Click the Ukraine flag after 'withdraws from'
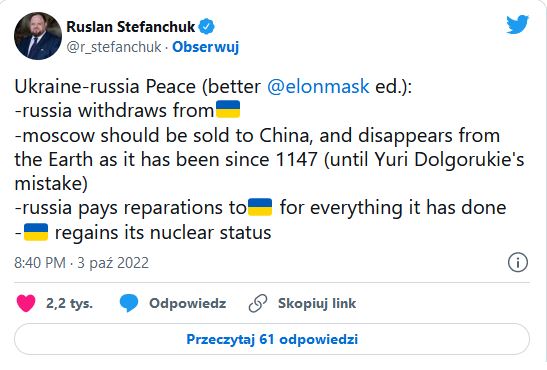 tap(228, 109)
